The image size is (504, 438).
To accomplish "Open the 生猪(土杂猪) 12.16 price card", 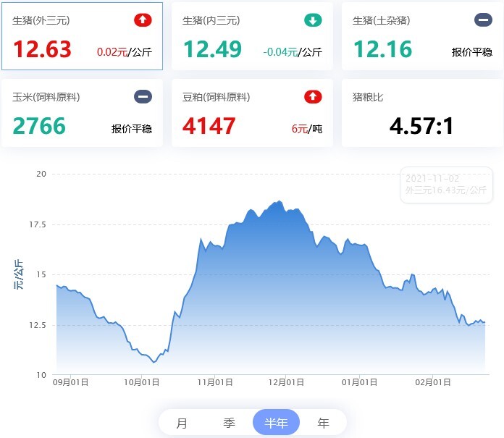I will click(422, 36).
